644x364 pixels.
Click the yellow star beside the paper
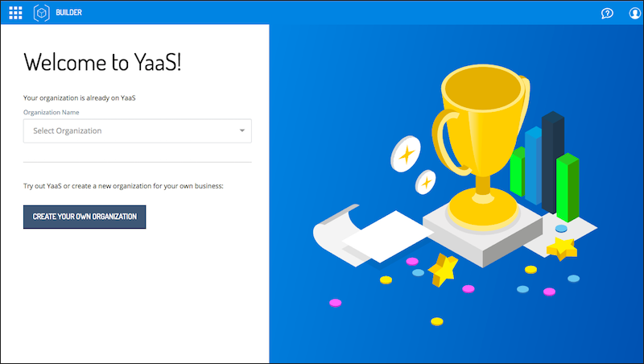443,270
